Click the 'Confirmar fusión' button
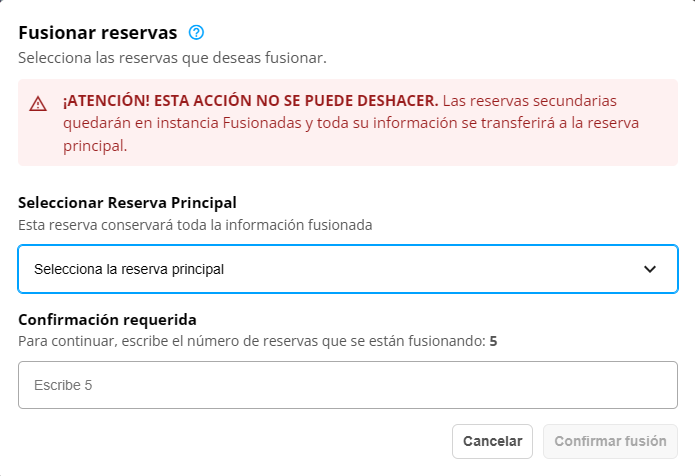 click(610, 441)
